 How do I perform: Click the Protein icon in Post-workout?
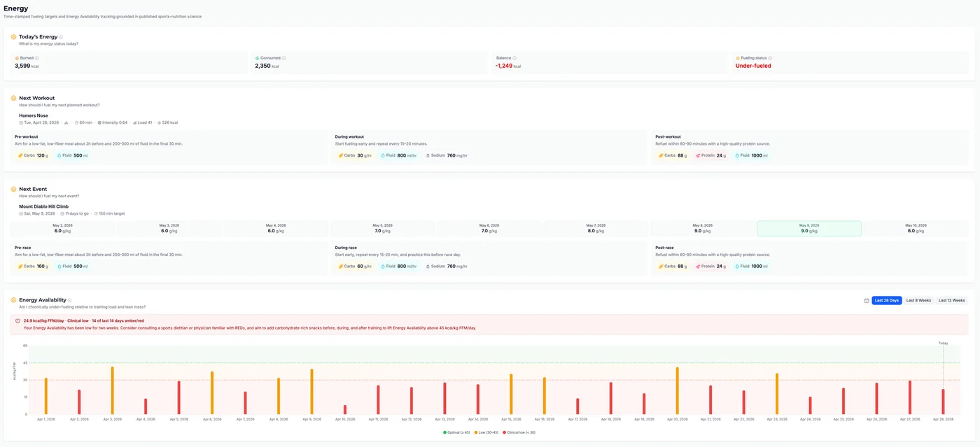(x=698, y=155)
